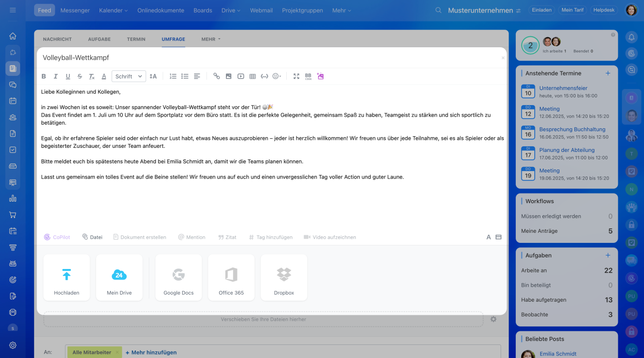
Task: Click the CoPilot button
Action: click(x=57, y=237)
